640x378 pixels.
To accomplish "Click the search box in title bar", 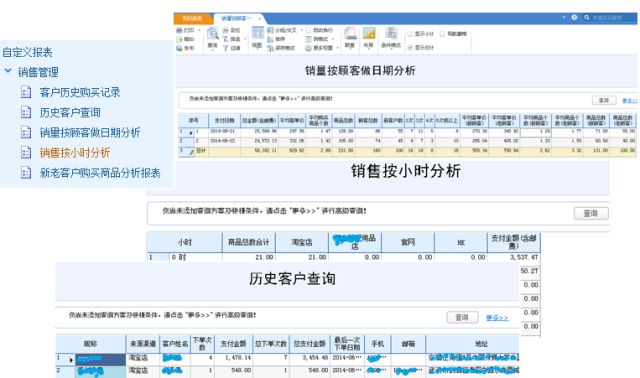I will (x=609, y=18).
